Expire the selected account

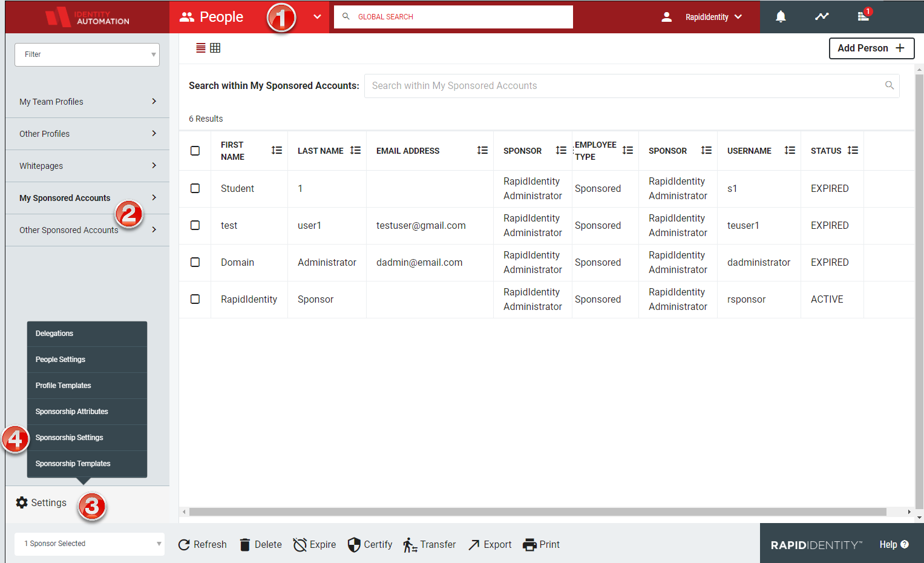point(315,545)
